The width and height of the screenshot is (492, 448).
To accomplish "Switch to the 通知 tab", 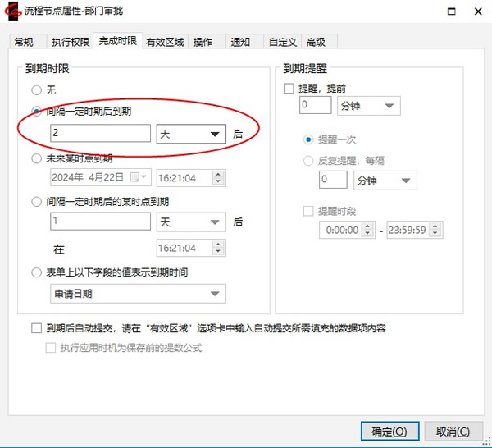I will coord(239,42).
